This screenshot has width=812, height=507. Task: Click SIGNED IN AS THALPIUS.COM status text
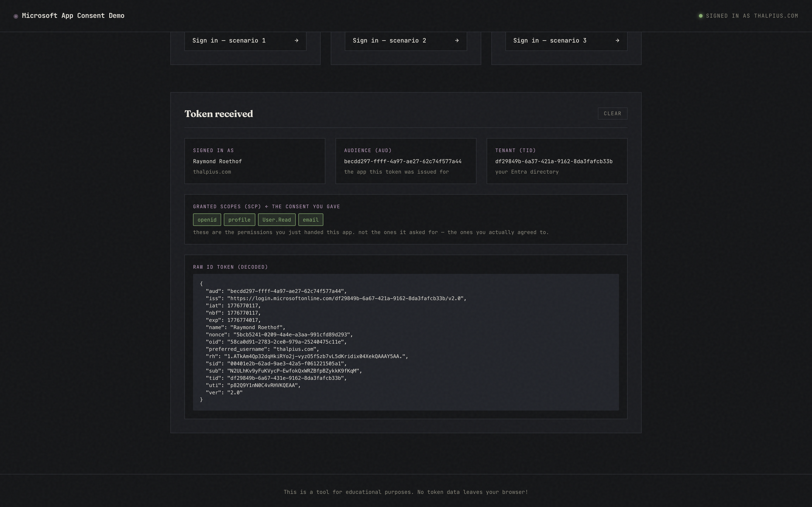click(752, 16)
